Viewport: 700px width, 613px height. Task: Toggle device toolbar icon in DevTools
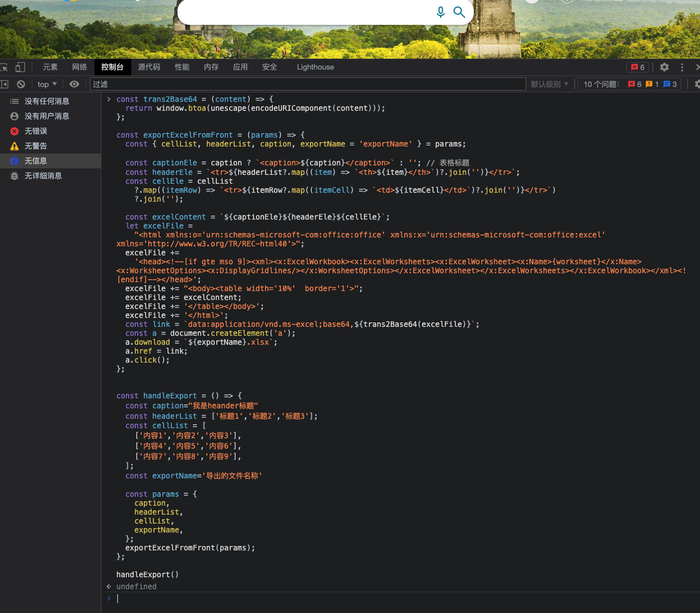click(20, 67)
